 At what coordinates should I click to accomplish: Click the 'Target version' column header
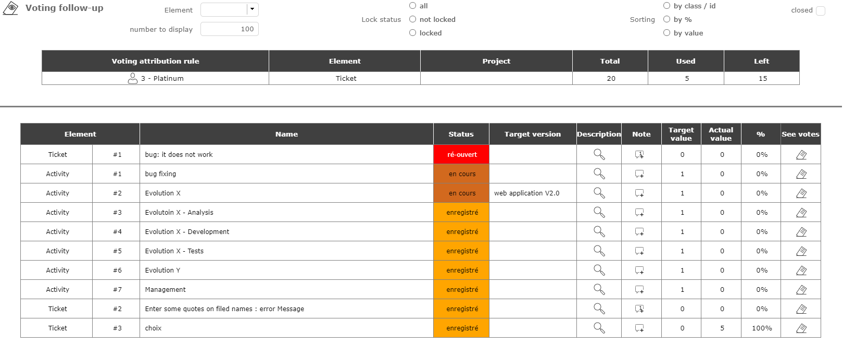(532, 134)
